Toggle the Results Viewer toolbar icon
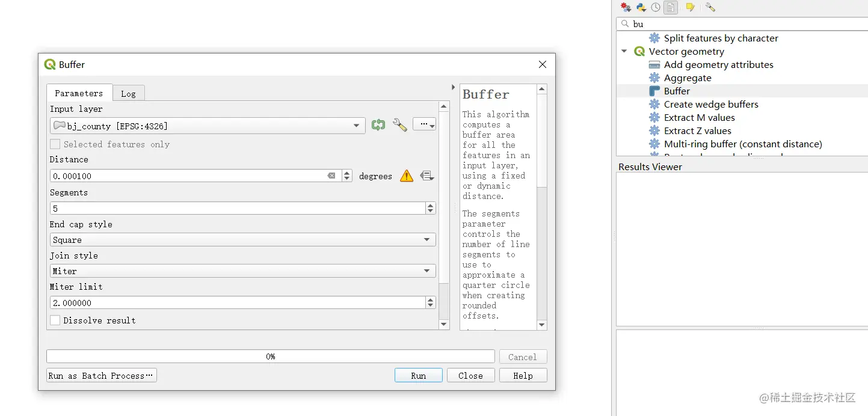 tap(671, 7)
